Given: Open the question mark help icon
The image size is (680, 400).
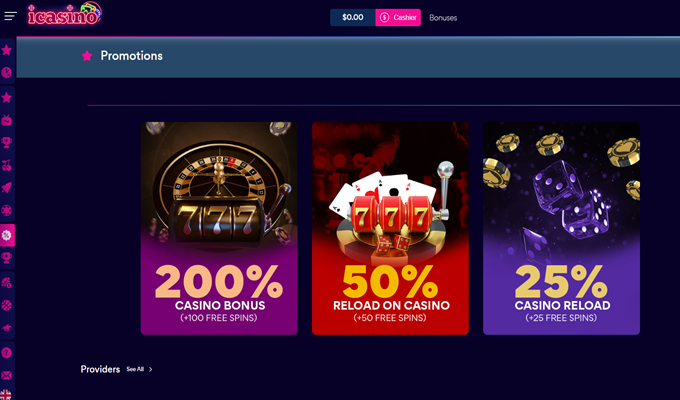Looking at the screenshot, I should pyautogui.click(x=7, y=353).
